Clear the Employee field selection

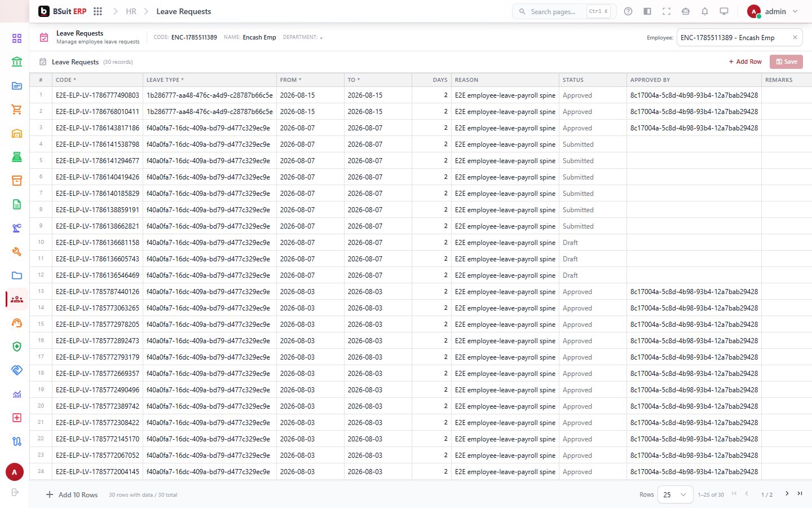click(x=795, y=38)
